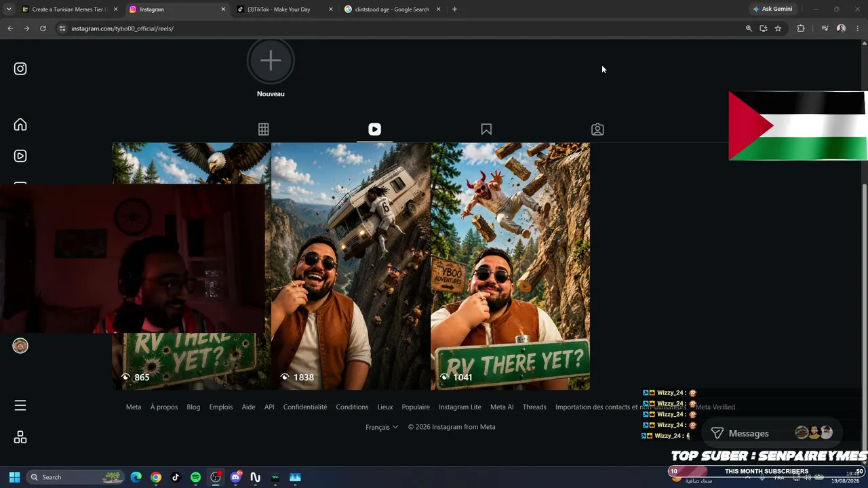
Task: Open the Messages floating button
Action: pos(772,433)
